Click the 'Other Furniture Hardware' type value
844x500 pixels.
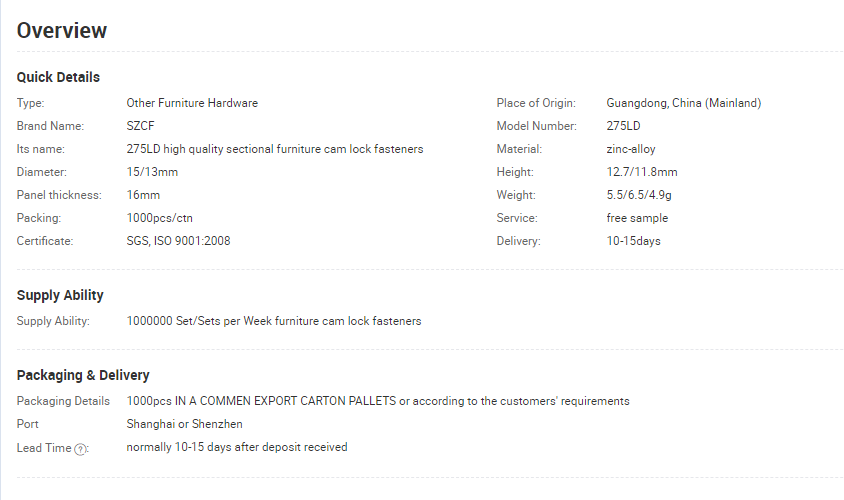192,103
